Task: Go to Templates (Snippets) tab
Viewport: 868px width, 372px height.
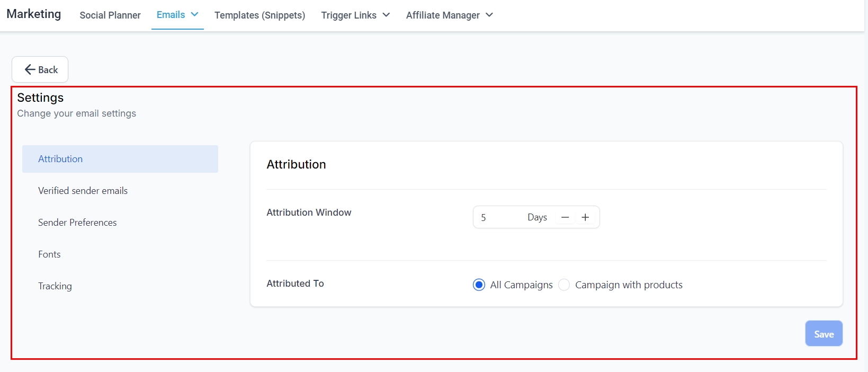Action: 259,15
